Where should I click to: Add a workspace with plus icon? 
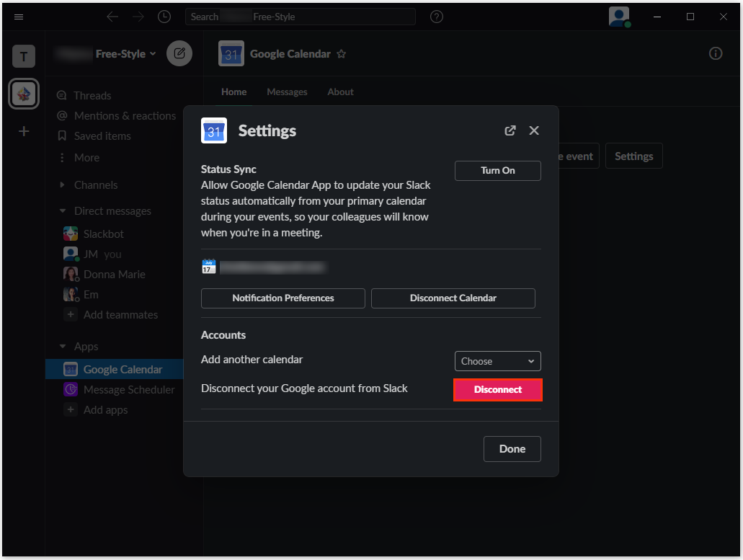[24, 131]
